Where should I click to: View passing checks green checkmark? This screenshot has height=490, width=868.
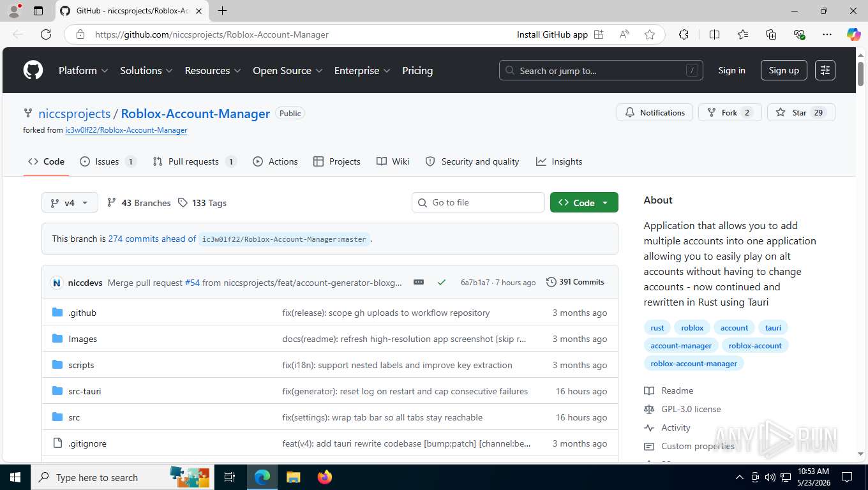[442, 282]
